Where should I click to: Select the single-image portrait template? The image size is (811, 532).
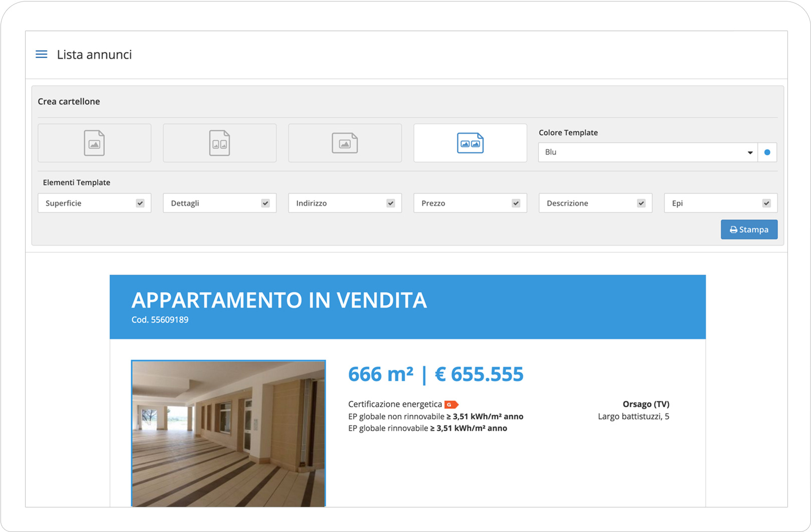pyautogui.click(x=94, y=143)
